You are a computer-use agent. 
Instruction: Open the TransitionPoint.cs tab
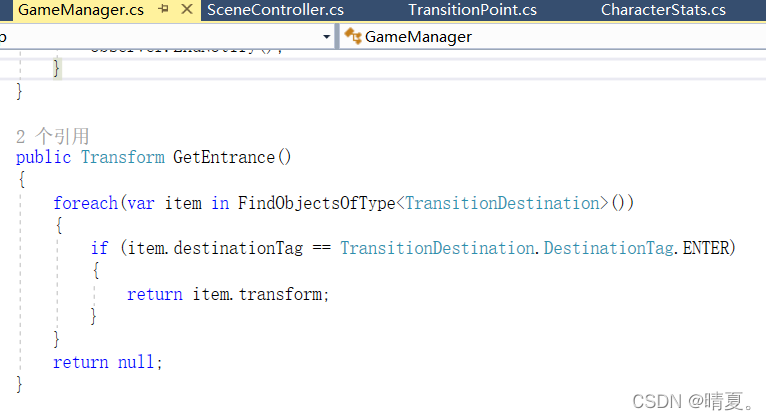tap(472, 10)
